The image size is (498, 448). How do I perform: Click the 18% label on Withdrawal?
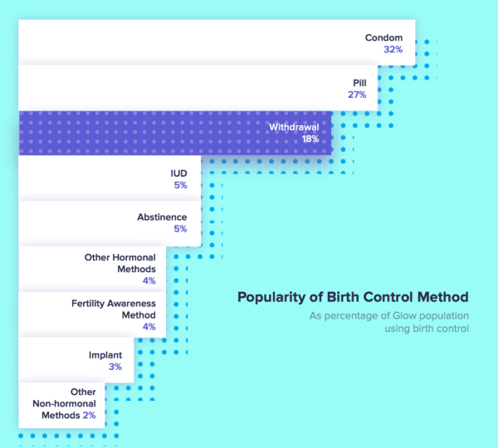tap(311, 139)
